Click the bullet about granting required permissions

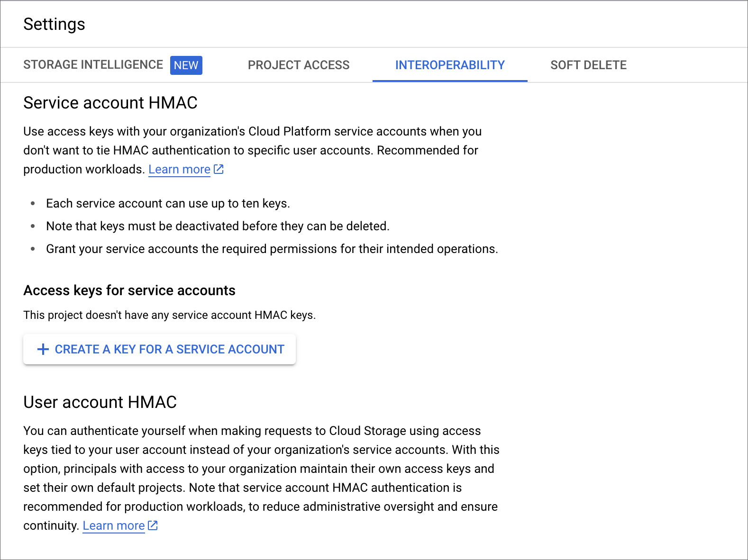click(272, 249)
